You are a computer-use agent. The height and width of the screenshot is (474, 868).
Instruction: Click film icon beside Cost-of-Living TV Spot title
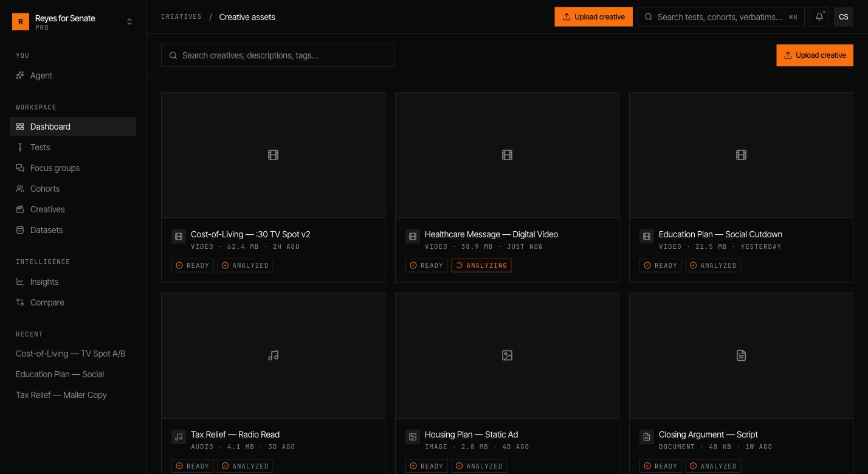click(x=179, y=237)
